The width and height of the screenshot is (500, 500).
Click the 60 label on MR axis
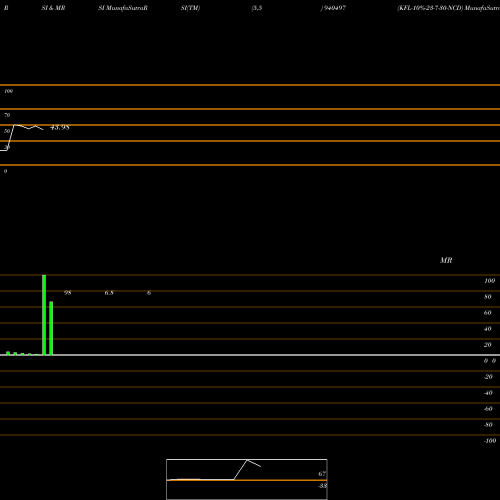[488, 313]
